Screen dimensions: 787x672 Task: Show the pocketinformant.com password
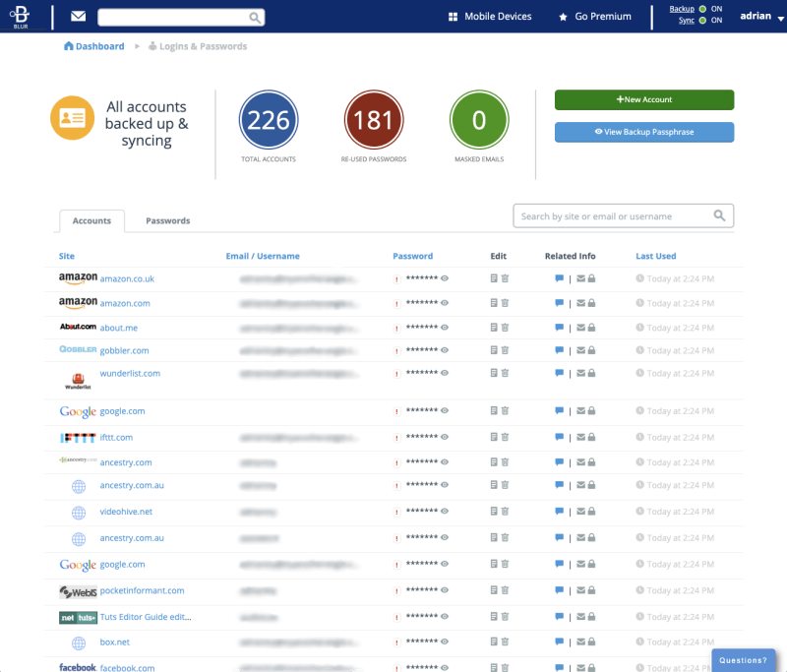tap(445, 589)
